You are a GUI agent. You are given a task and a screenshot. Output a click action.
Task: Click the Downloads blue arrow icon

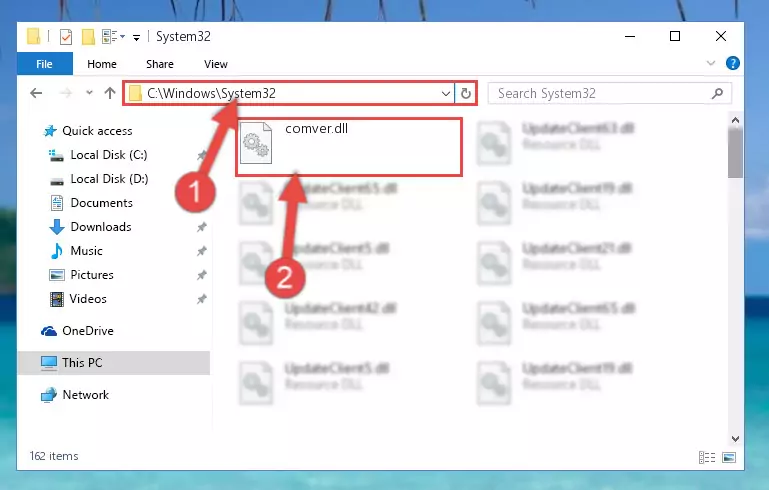click(x=57, y=227)
